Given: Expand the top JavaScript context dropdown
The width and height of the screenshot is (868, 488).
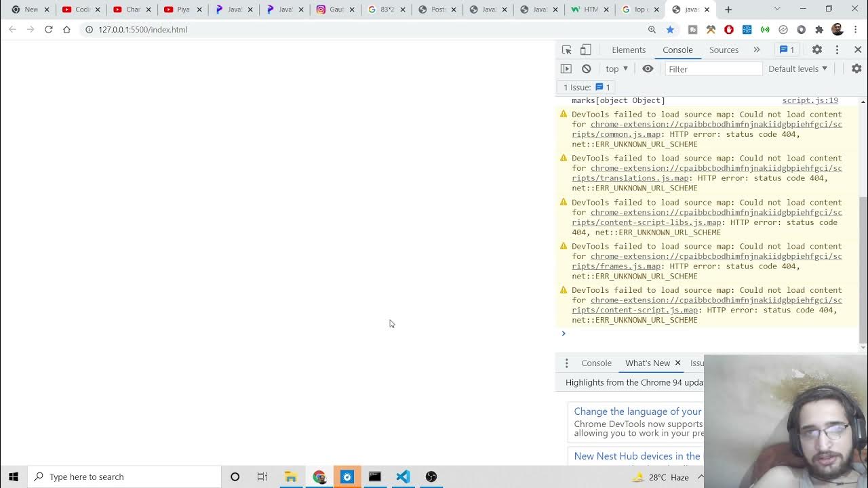Looking at the screenshot, I should click(x=616, y=68).
